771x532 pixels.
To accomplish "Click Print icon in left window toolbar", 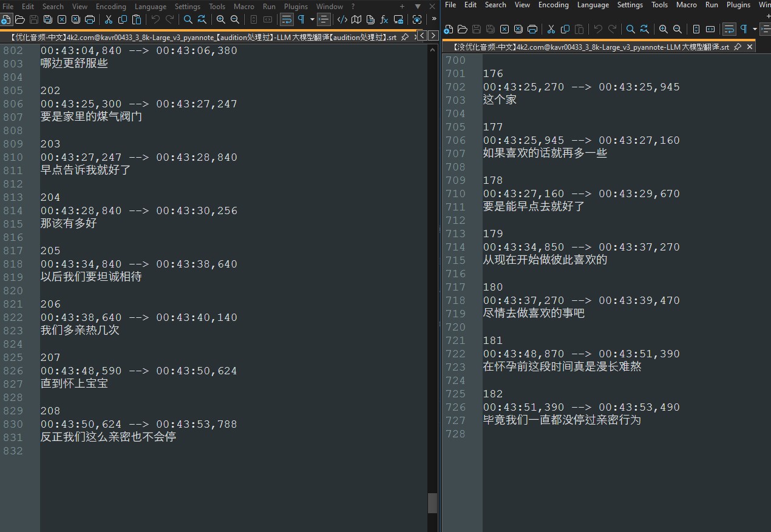I will click(x=90, y=19).
